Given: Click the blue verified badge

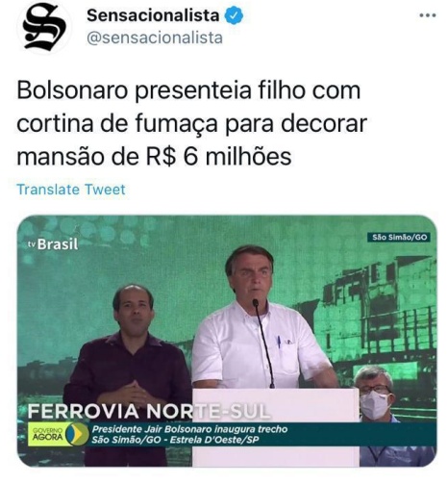Looking at the screenshot, I should point(234,15).
